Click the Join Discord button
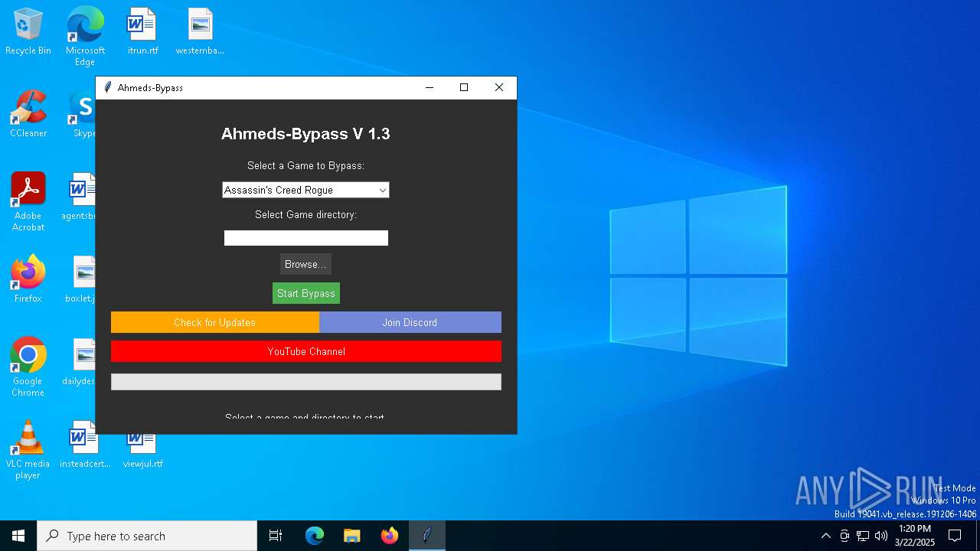 point(410,322)
